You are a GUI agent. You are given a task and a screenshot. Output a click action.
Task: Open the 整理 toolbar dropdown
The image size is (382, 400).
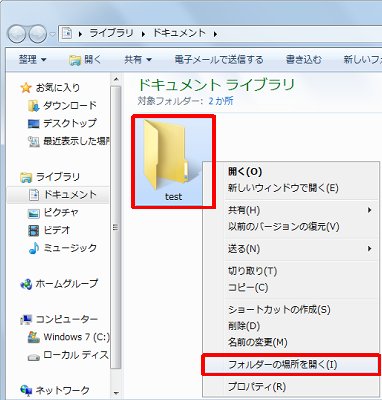pyautogui.click(x=32, y=60)
